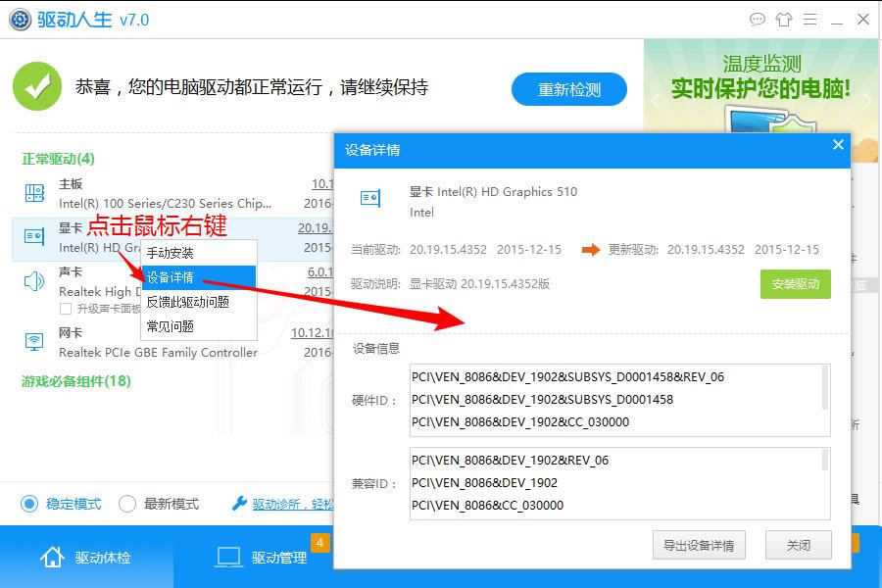Choose 设备详情 from context menu
Image resolution: width=882 pixels, height=588 pixels.
point(199,277)
